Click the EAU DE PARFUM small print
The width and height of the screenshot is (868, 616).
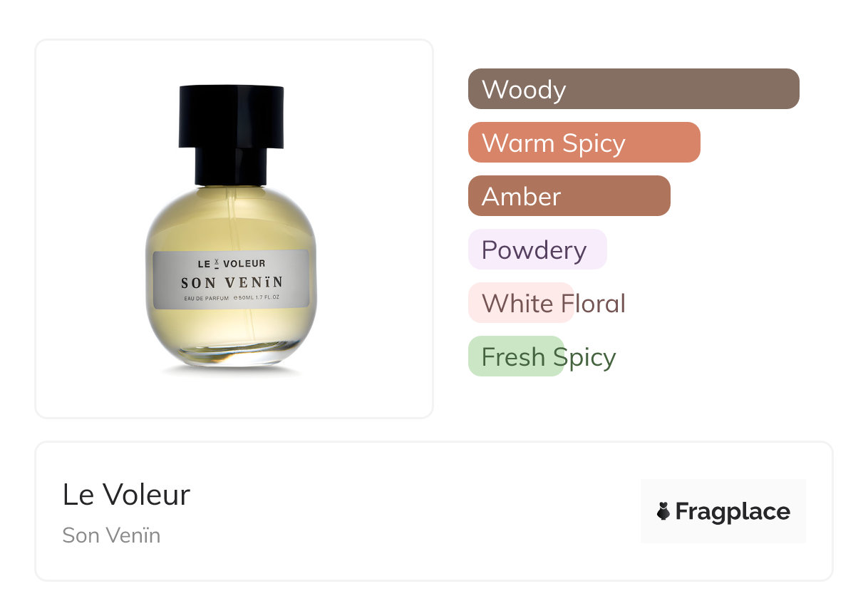click(206, 299)
